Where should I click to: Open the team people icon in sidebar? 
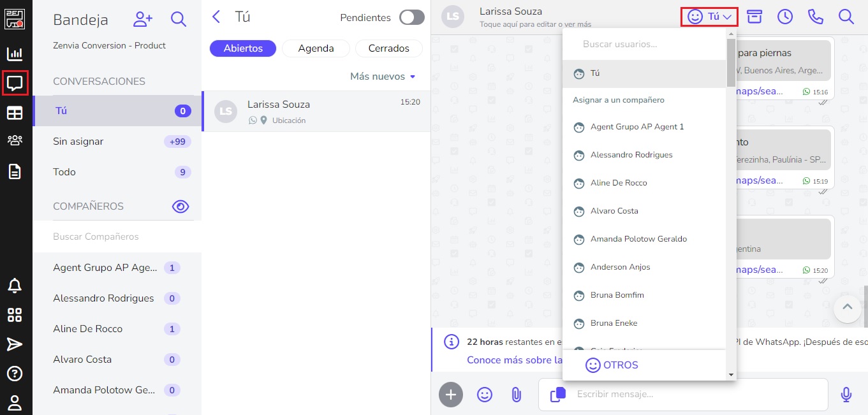[x=15, y=141]
